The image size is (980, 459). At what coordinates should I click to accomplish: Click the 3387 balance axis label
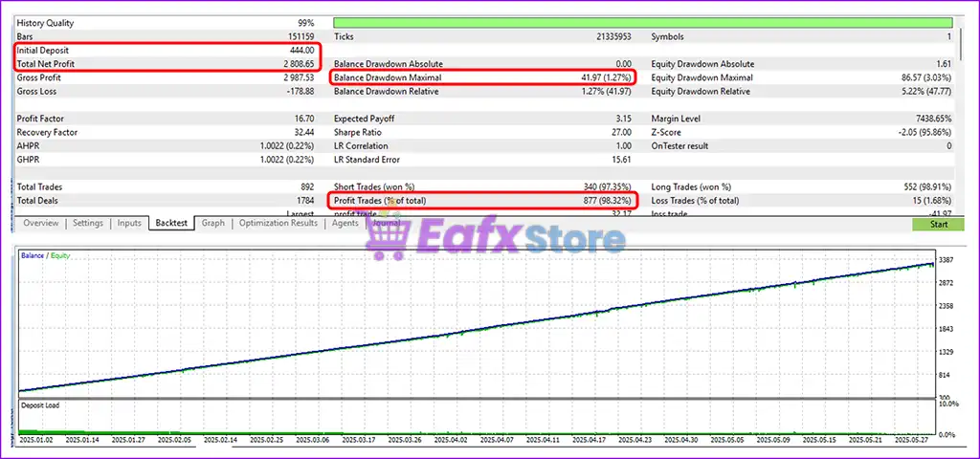(x=946, y=260)
